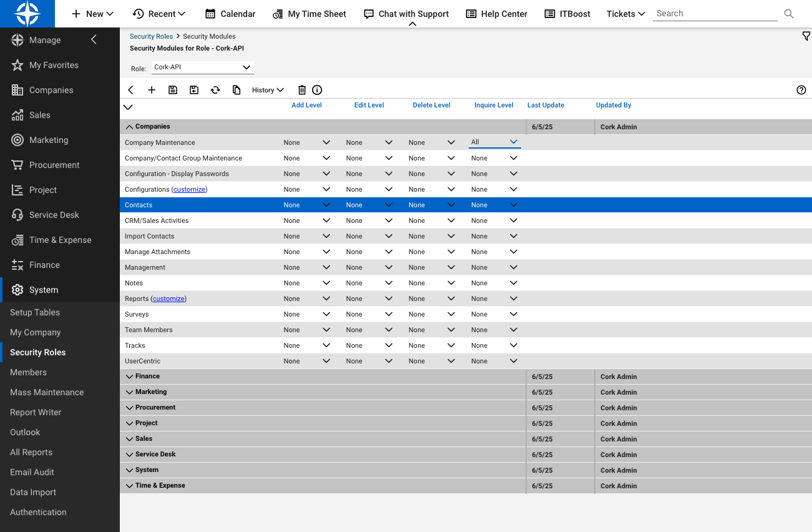Open the Recent menu
Screen dimensions: 812x532
point(159,14)
